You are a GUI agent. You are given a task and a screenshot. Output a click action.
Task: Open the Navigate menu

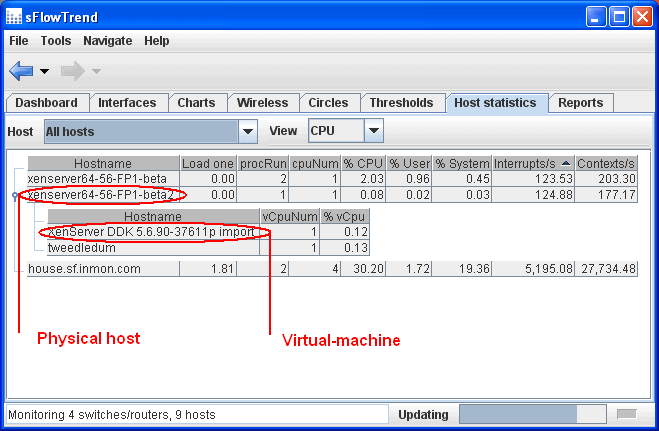pyautogui.click(x=108, y=41)
